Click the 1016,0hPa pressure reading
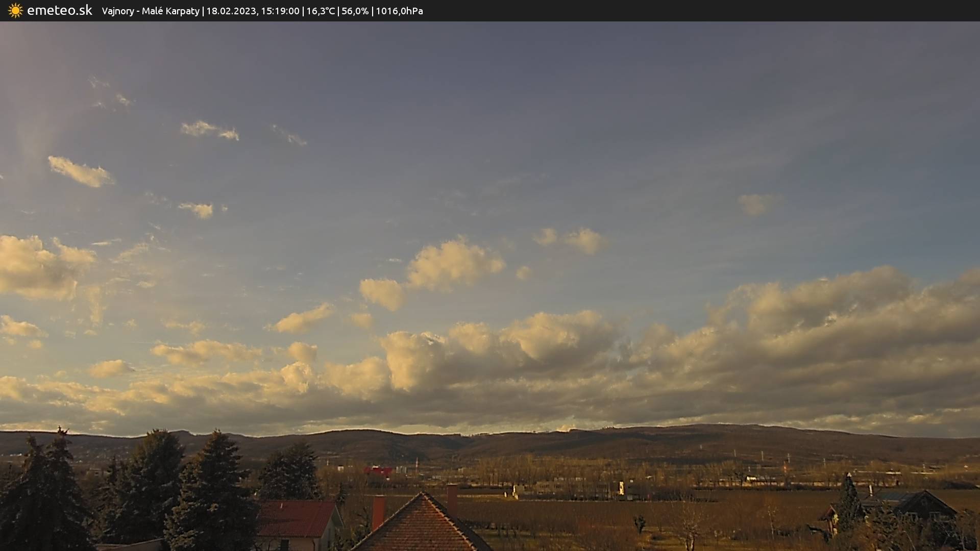This screenshot has height=551, width=980. pyautogui.click(x=399, y=11)
